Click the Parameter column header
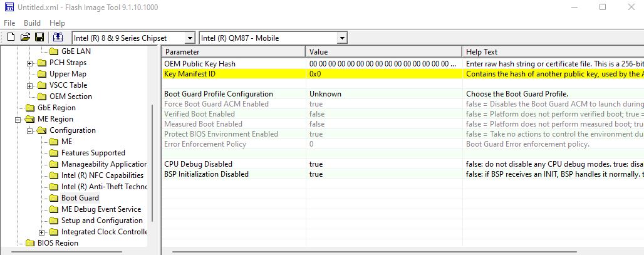This screenshot has width=644, height=255. tap(233, 52)
